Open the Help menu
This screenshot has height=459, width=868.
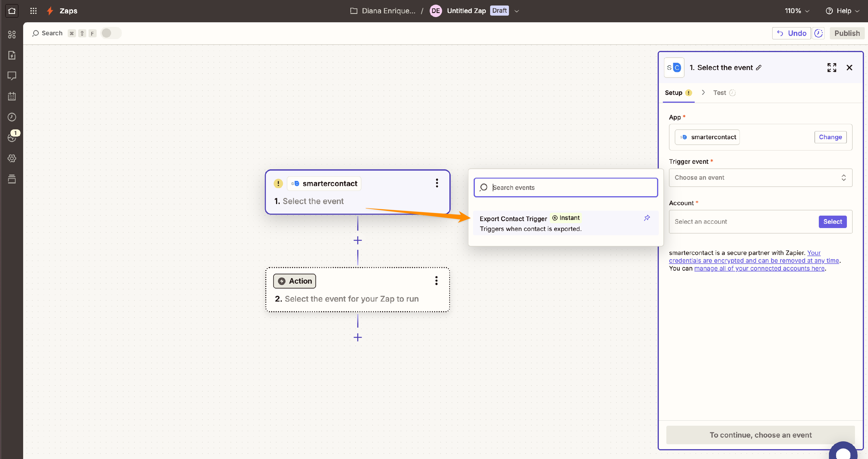(x=842, y=11)
